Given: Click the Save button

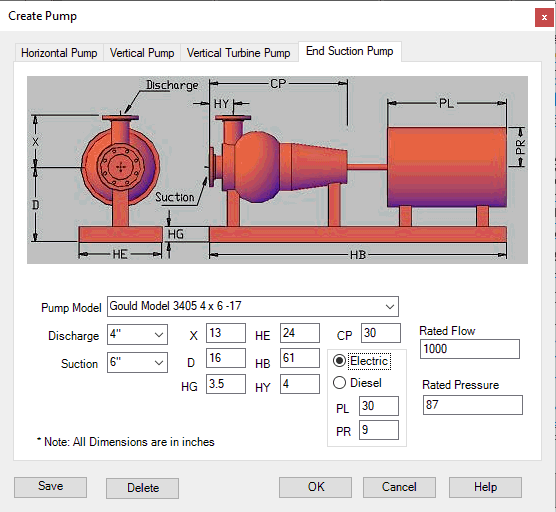Looking at the screenshot, I should 50,487.
